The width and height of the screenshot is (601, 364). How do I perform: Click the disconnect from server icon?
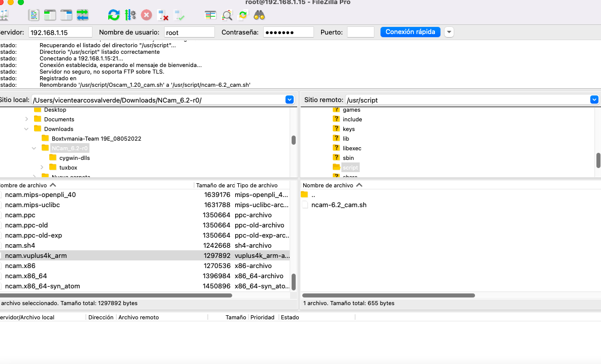point(163,15)
